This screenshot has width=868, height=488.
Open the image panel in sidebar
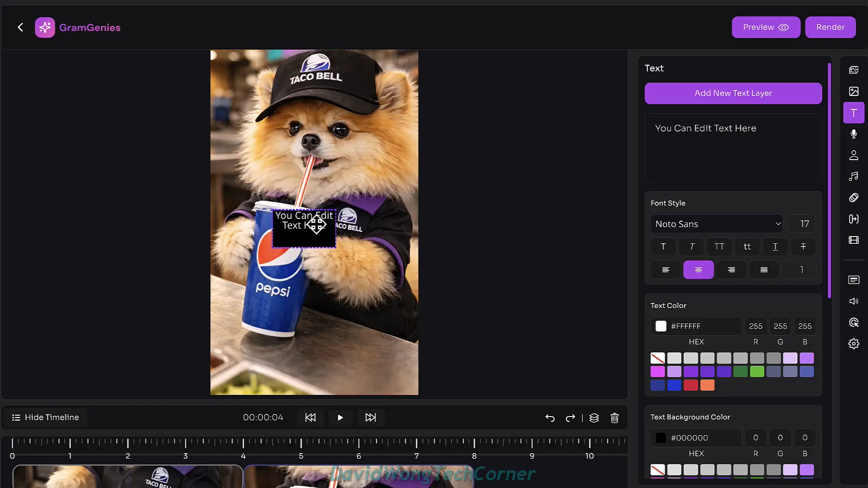(x=854, y=92)
